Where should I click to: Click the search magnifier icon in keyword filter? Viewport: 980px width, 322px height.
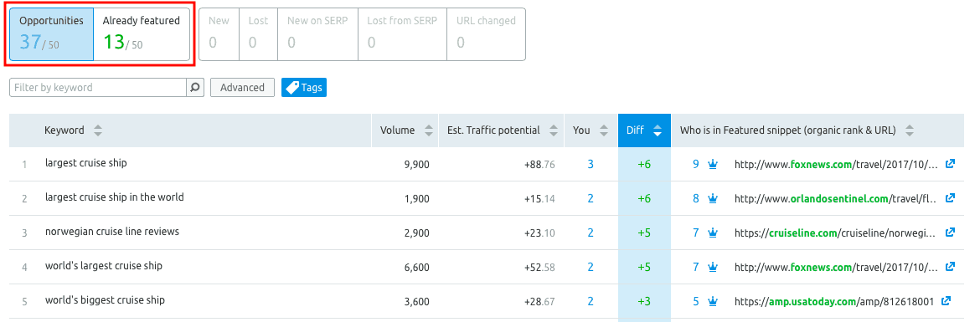195,87
